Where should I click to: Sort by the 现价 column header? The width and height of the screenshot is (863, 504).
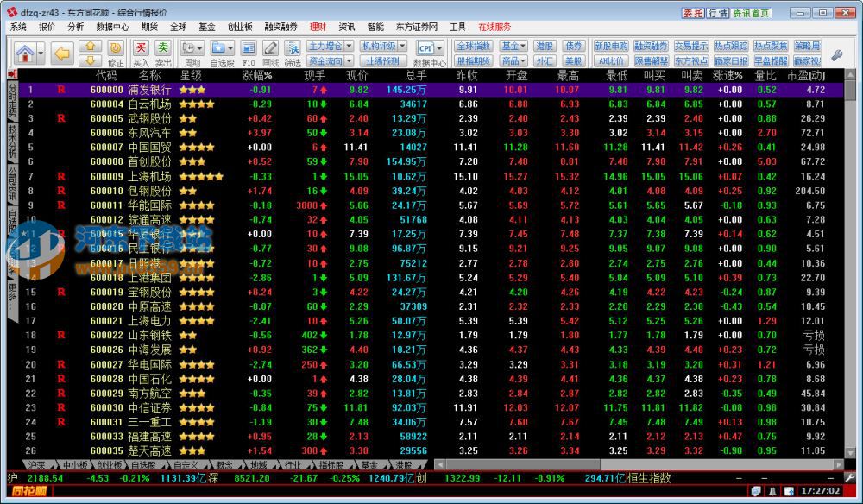click(x=356, y=75)
